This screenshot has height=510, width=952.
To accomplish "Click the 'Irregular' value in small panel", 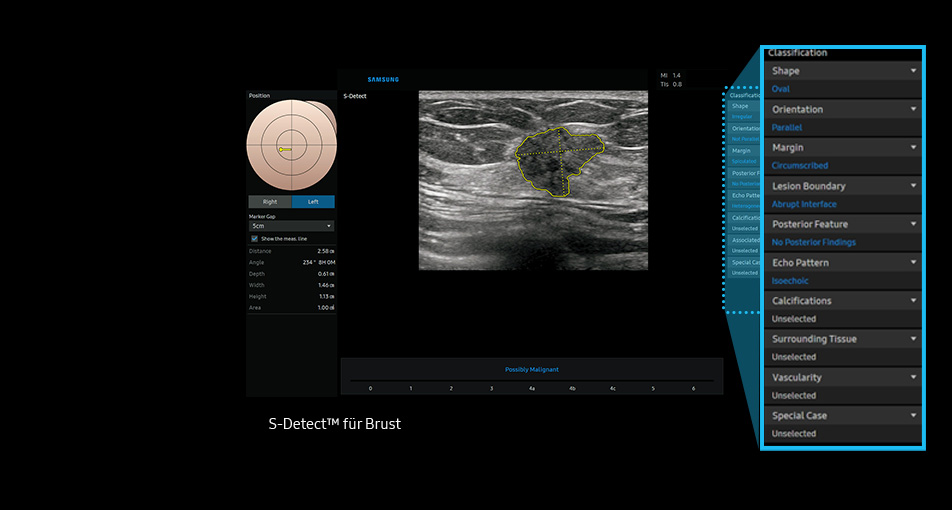I will (742, 116).
